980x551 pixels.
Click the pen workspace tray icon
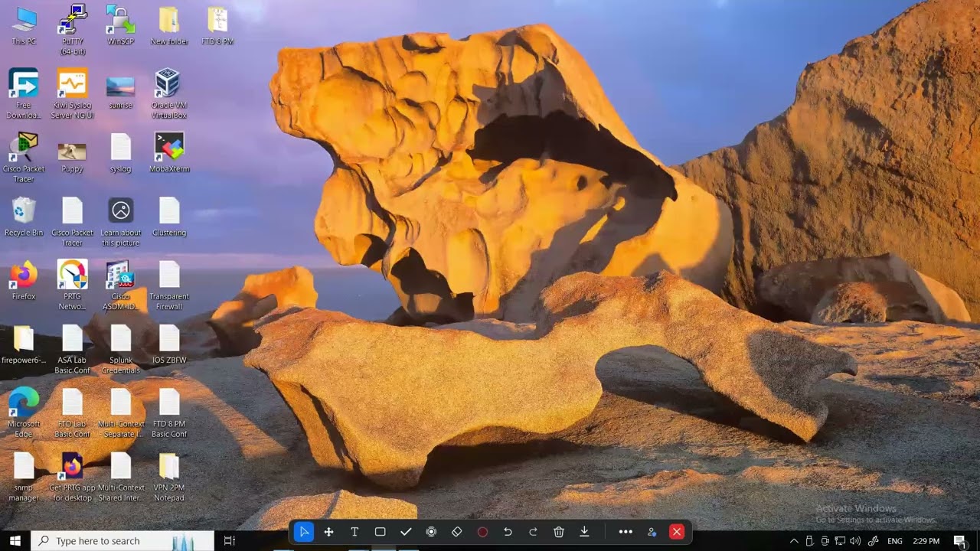click(x=873, y=541)
